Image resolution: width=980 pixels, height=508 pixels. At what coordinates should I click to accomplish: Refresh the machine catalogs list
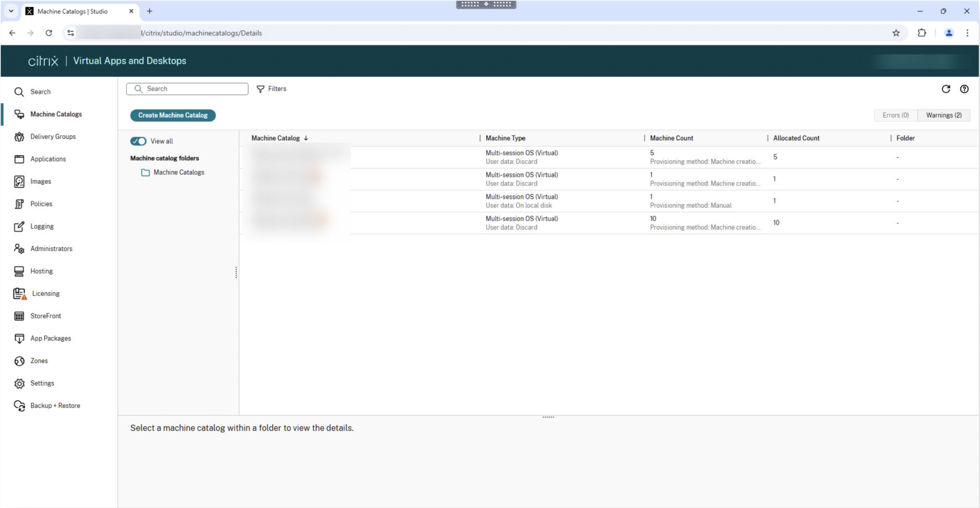click(946, 89)
